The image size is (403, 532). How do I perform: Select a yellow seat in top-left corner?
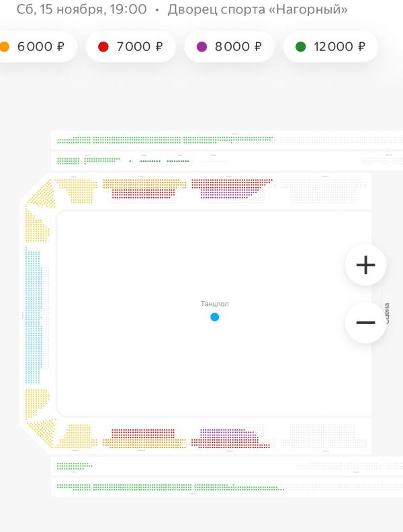click(x=44, y=195)
